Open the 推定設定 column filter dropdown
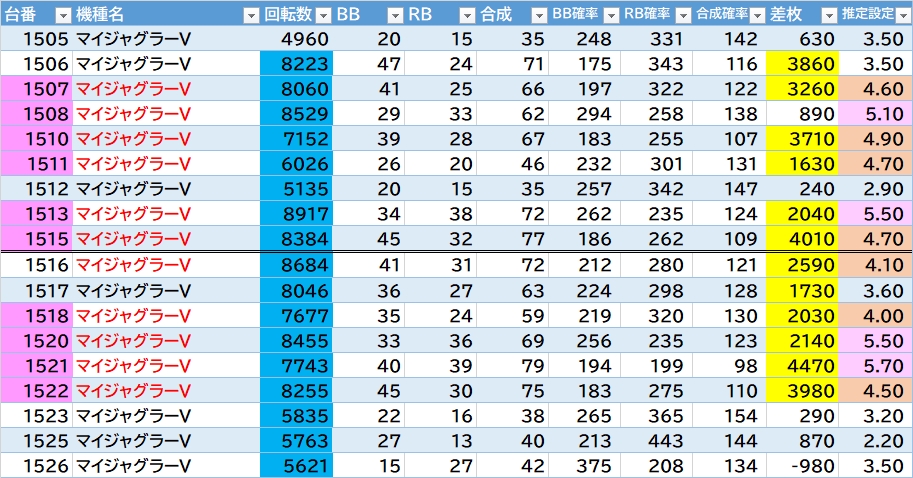This screenshot has height=478, width=913. (903, 15)
